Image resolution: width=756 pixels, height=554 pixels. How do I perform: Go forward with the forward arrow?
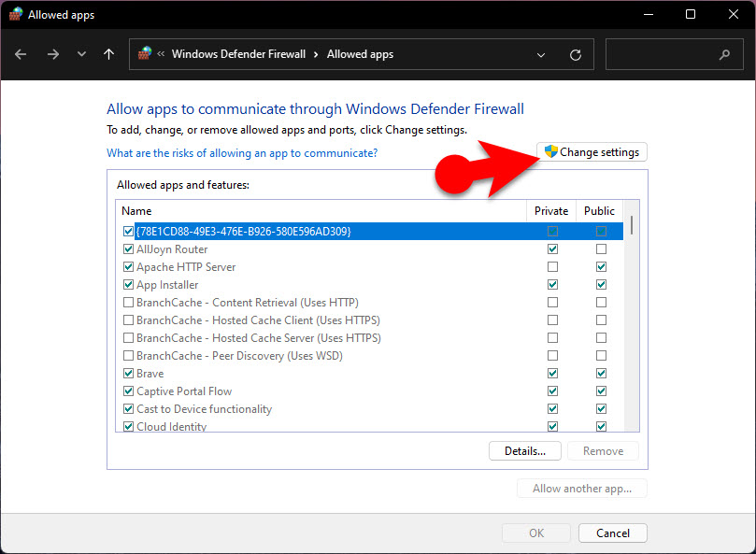(53, 54)
